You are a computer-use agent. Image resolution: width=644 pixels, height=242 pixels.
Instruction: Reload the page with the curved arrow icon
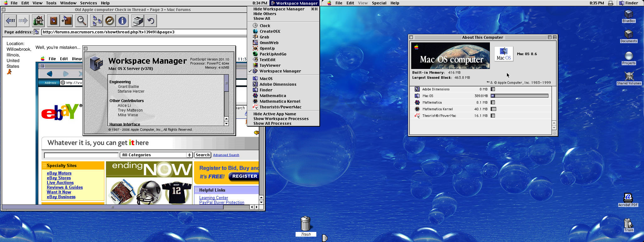pos(151,21)
